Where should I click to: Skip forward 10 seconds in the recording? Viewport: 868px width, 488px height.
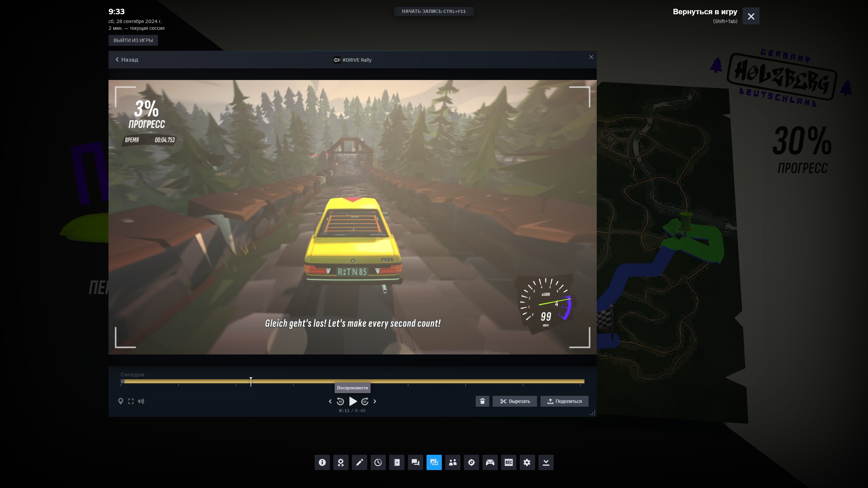pos(365,402)
